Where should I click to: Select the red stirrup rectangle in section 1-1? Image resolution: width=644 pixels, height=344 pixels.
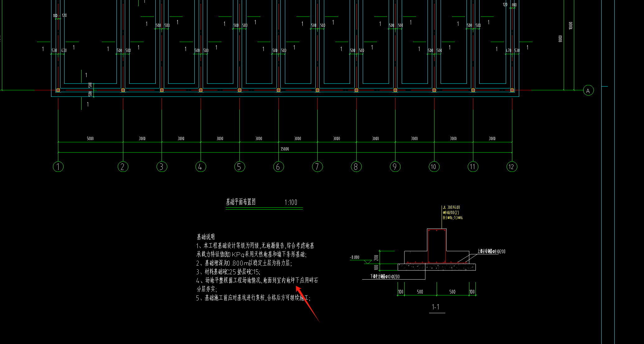click(x=437, y=246)
